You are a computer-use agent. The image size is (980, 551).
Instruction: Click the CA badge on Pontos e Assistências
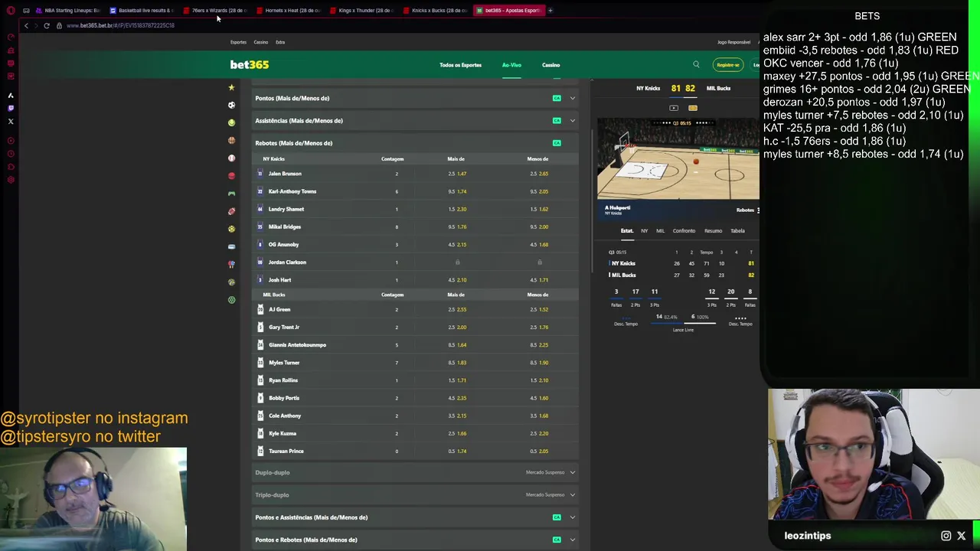point(557,517)
